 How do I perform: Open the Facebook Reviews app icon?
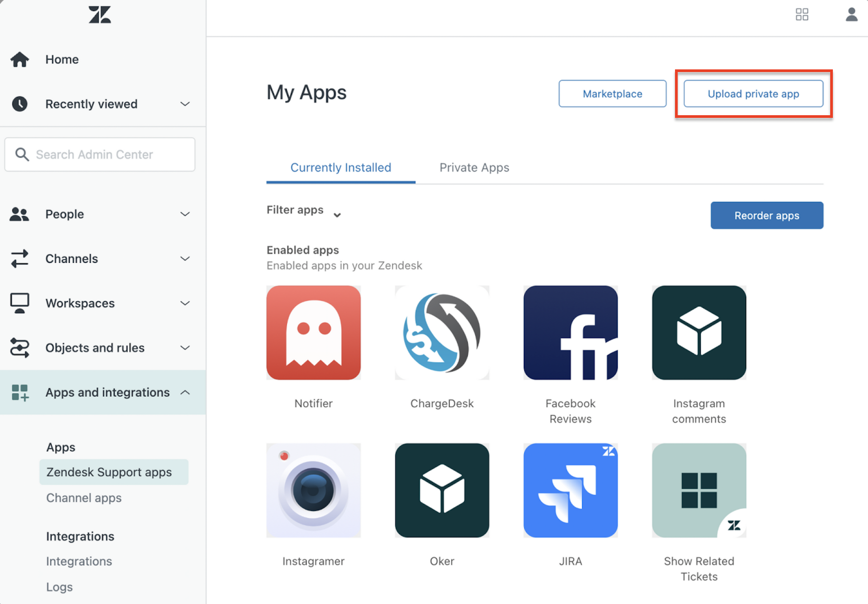571,332
